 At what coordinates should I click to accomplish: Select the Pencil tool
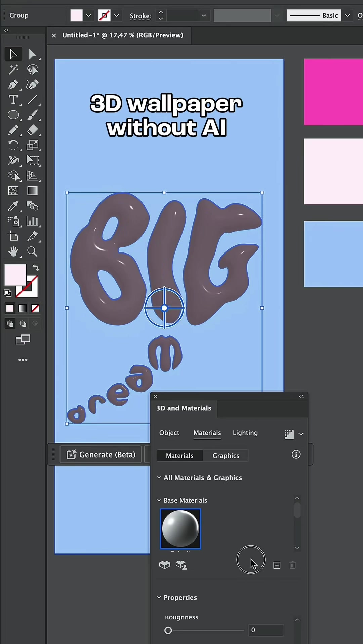pyautogui.click(x=13, y=130)
